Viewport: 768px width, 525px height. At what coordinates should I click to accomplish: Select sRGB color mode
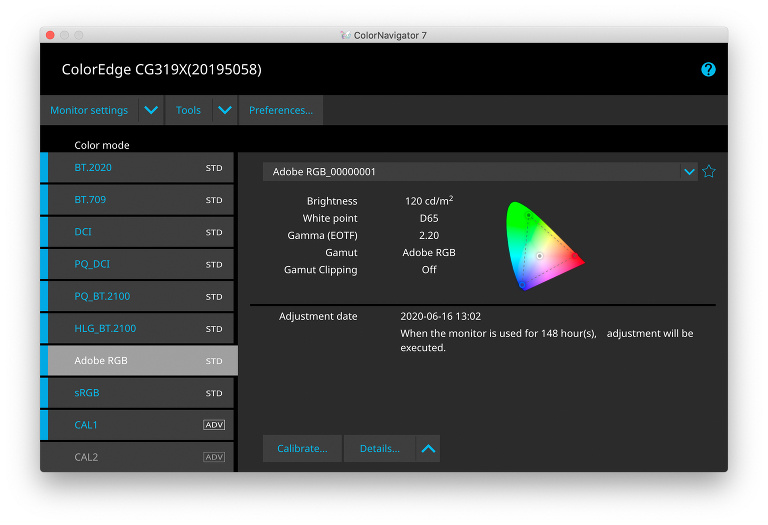(137, 393)
